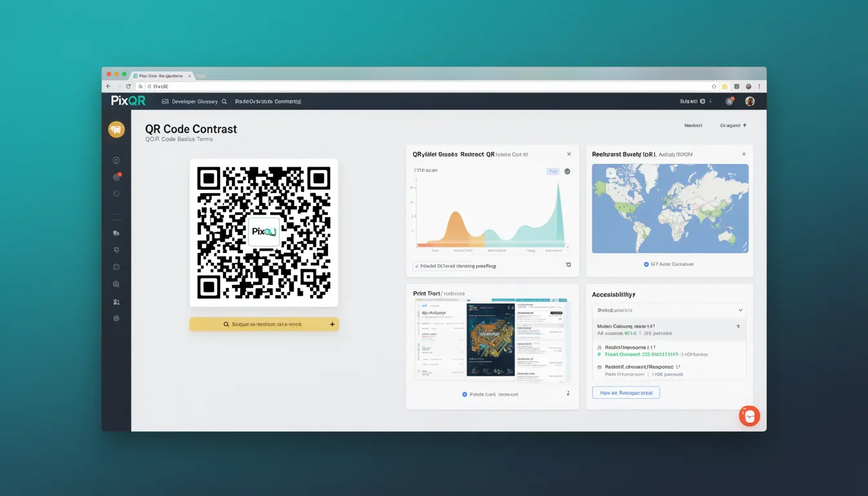Reload the page with the refresh icon
868x496 pixels.
point(128,86)
